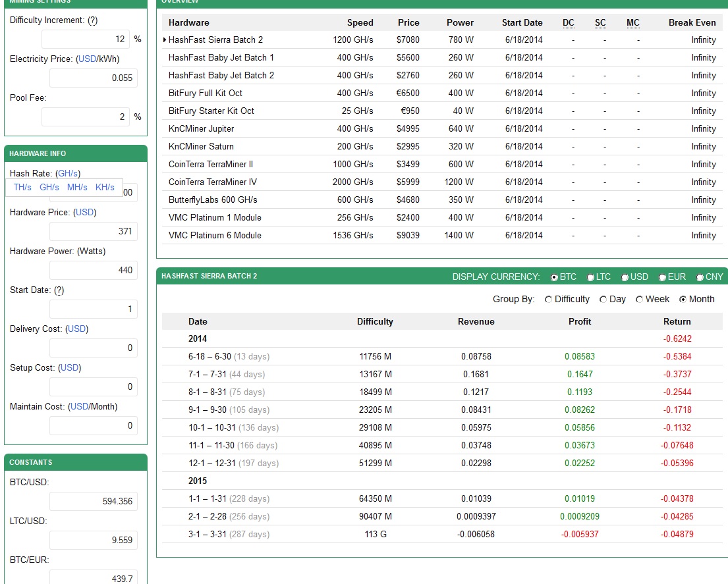This screenshot has height=584, width=728.
Task: Click the USD link in Electricity Price label
Action: click(87, 59)
